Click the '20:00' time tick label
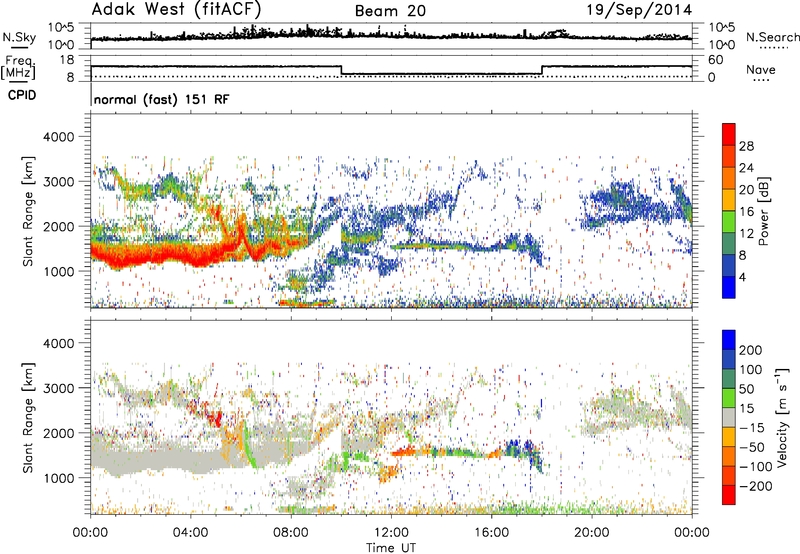Image resolution: width=800 pixels, height=554 pixels. [x=592, y=533]
